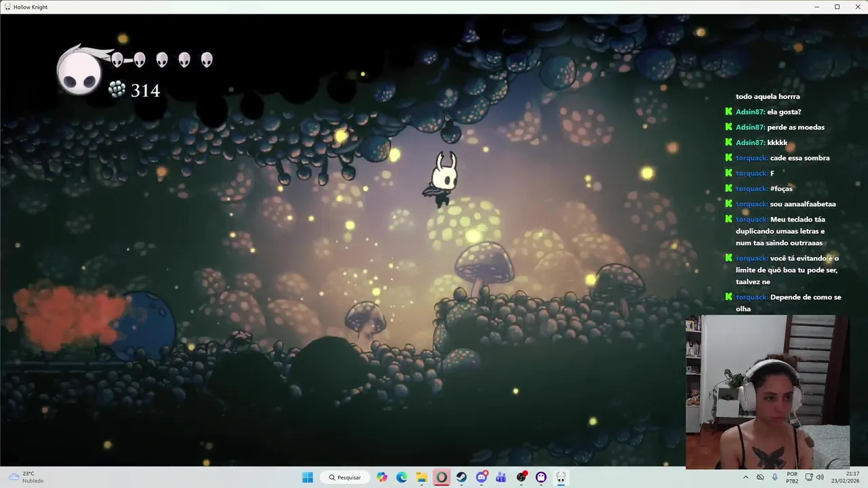Click the streamer webcam overlay
The height and width of the screenshot is (488, 868).
pos(768,392)
